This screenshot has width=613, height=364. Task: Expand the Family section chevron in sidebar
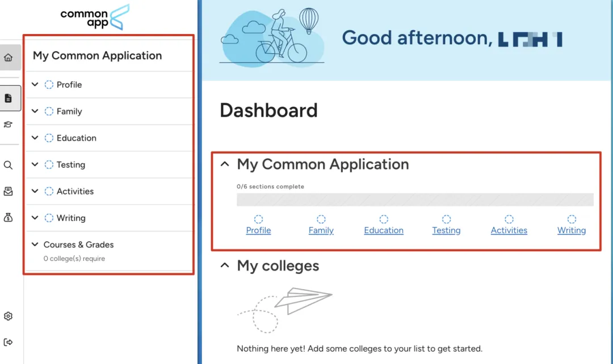pyautogui.click(x=35, y=111)
